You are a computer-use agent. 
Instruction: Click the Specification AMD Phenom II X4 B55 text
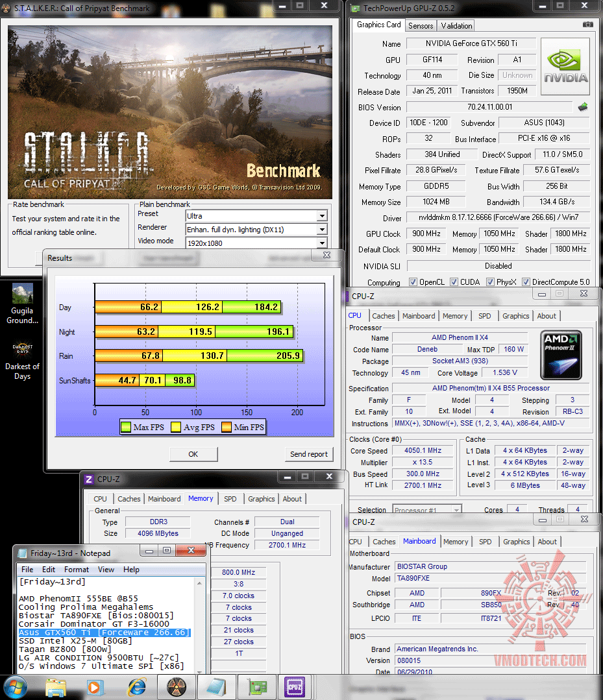[x=491, y=388]
